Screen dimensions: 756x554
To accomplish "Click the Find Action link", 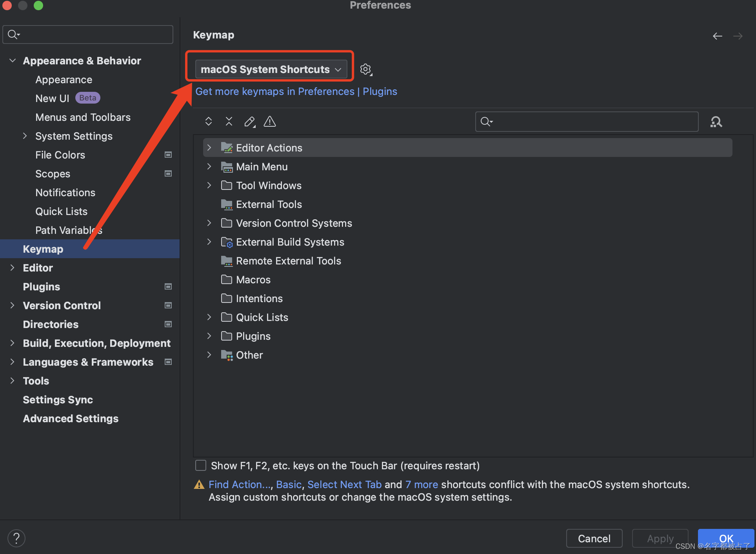I will pos(239,484).
